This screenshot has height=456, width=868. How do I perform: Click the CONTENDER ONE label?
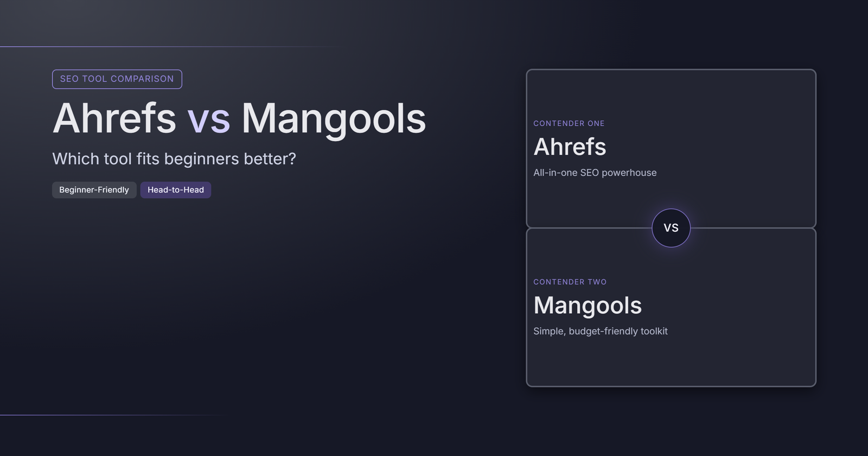569,123
